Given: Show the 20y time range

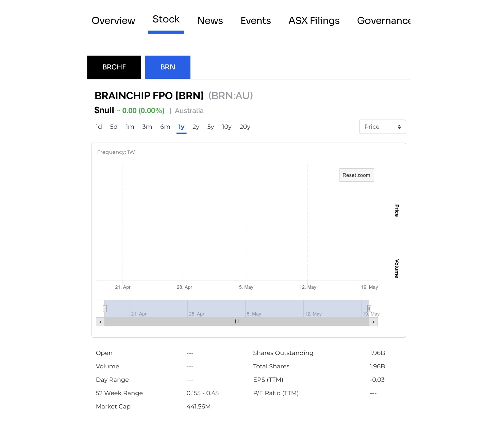Looking at the screenshot, I should 245,127.
